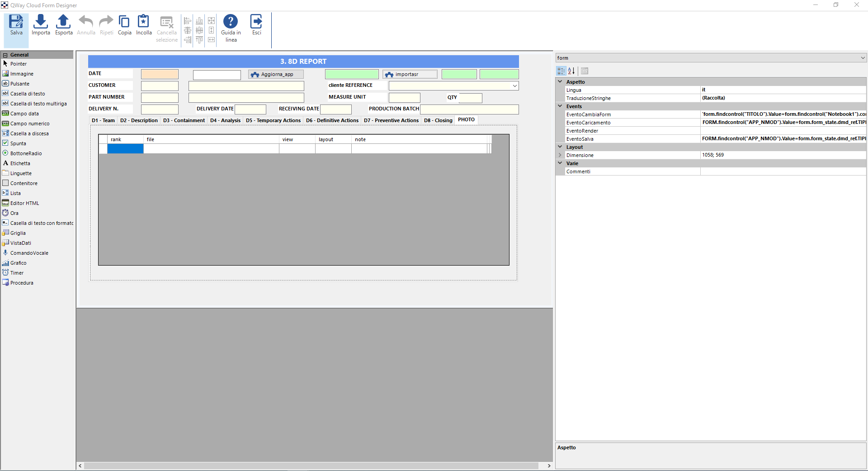868x471 pixels.
Task: Switch properties panel to alphabetical sorting
Action: tap(571, 71)
